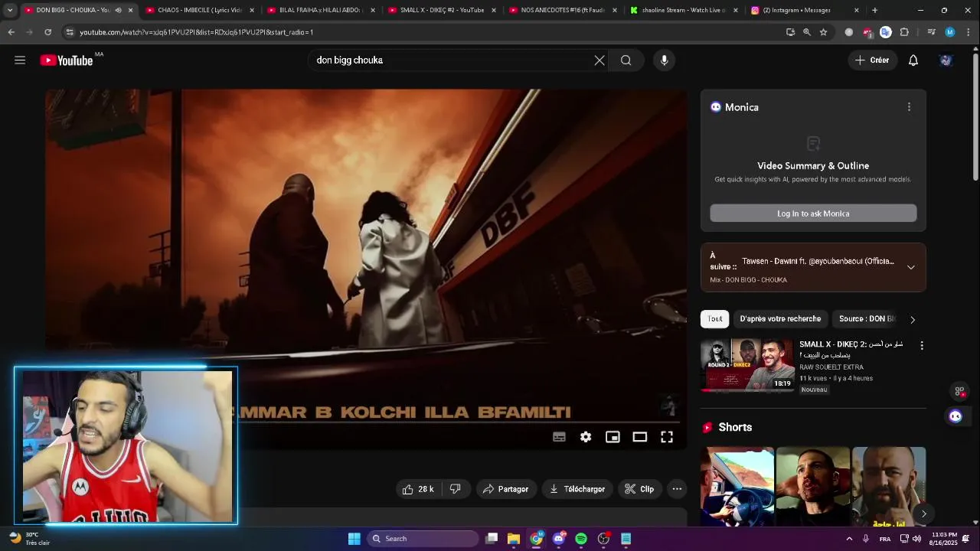Toggle subtitles in the video player
The width and height of the screenshot is (980, 551).
[559, 437]
